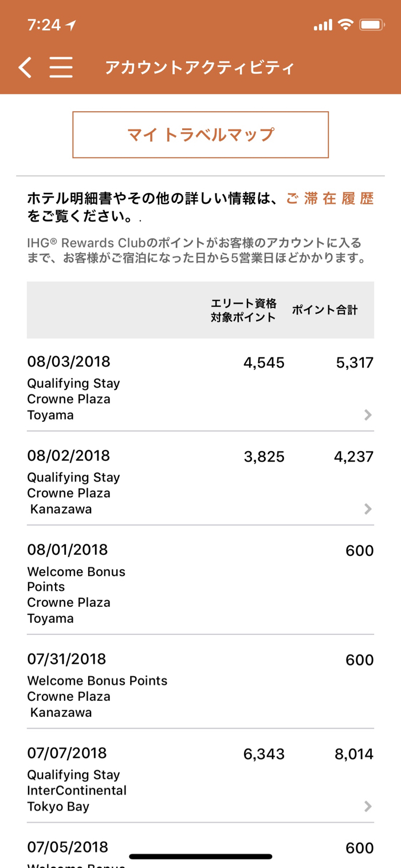Tap the アカウントアクティビティ page title

click(199, 68)
